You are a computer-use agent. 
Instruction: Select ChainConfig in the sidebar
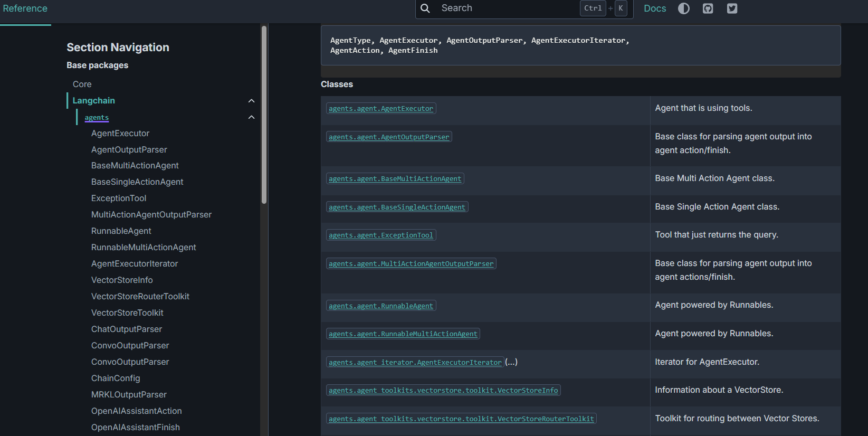pyautogui.click(x=116, y=378)
